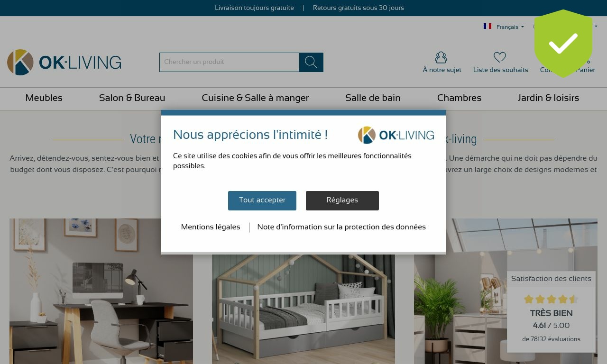Click the wishlist heart icon
Screen dimensions: 607x364
point(500,57)
